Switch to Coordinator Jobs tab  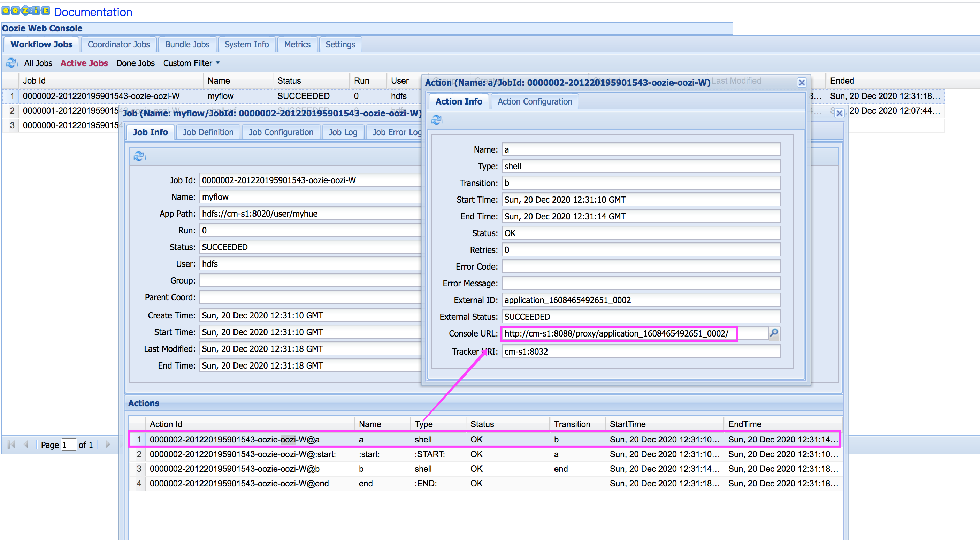[119, 45]
